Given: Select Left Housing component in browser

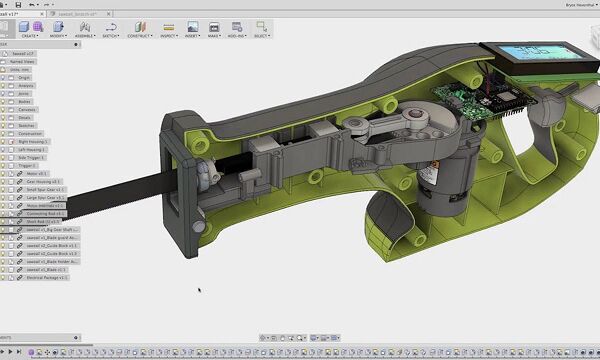Looking at the screenshot, I should coord(32,150).
